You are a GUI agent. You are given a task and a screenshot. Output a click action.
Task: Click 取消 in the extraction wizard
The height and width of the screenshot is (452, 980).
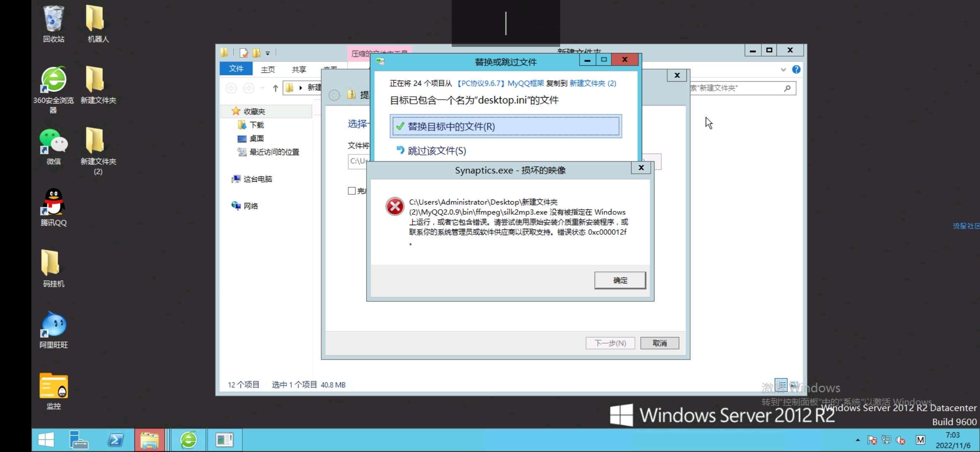point(660,343)
